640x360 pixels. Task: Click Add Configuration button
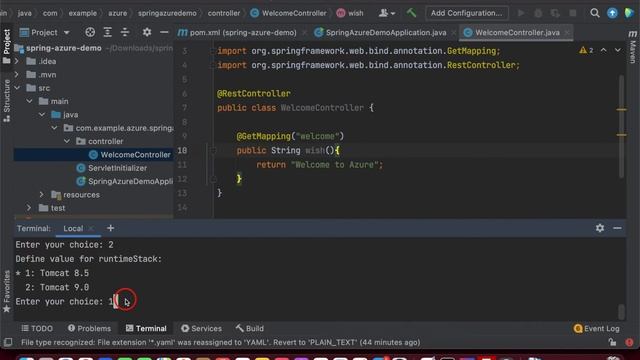[x=467, y=13]
